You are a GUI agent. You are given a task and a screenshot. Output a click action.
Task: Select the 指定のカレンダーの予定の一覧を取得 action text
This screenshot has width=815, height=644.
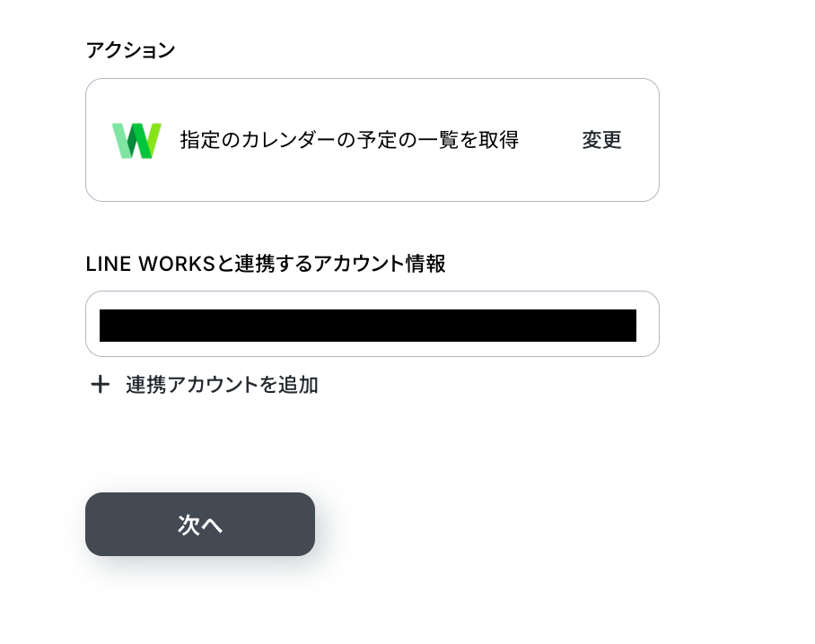pyautogui.click(x=349, y=140)
